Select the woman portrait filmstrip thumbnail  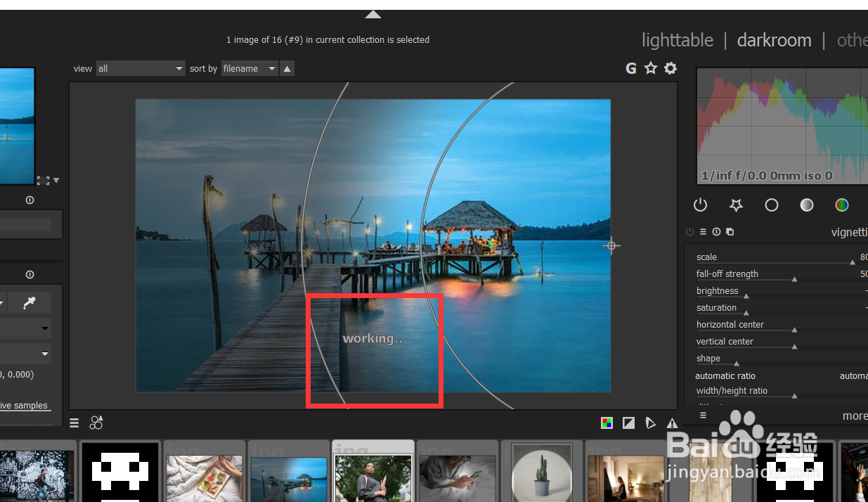pos(373,478)
